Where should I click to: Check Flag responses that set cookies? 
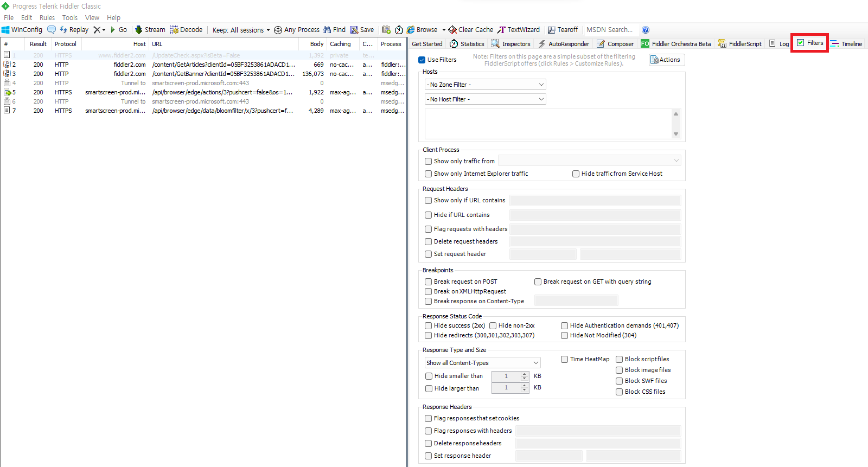tap(429, 418)
